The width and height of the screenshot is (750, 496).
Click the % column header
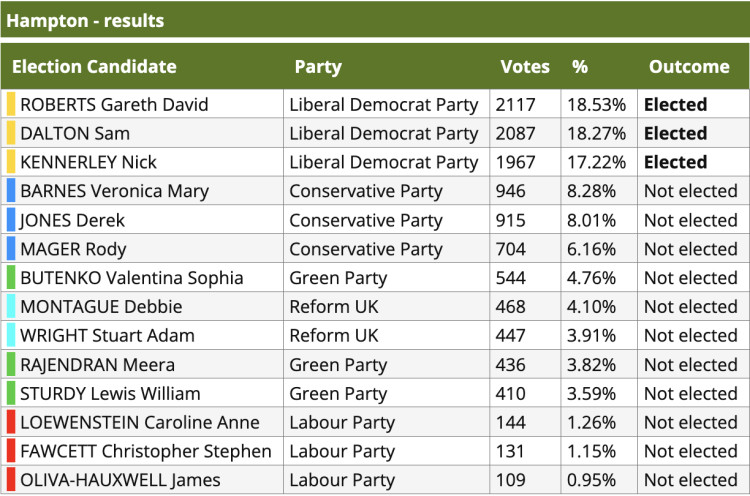point(580,66)
